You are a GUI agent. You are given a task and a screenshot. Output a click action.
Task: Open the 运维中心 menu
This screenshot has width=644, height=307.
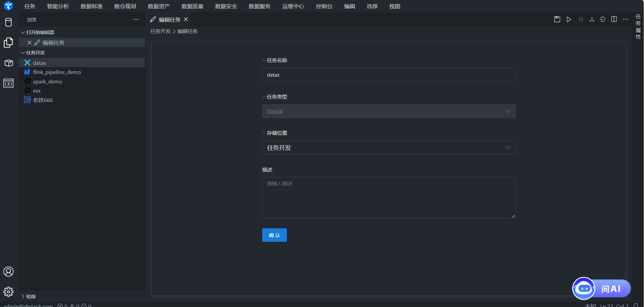click(x=293, y=6)
